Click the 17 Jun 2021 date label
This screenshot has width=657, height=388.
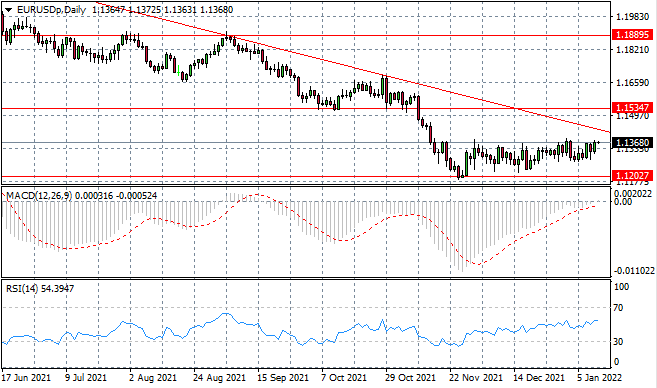click(x=26, y=378)
